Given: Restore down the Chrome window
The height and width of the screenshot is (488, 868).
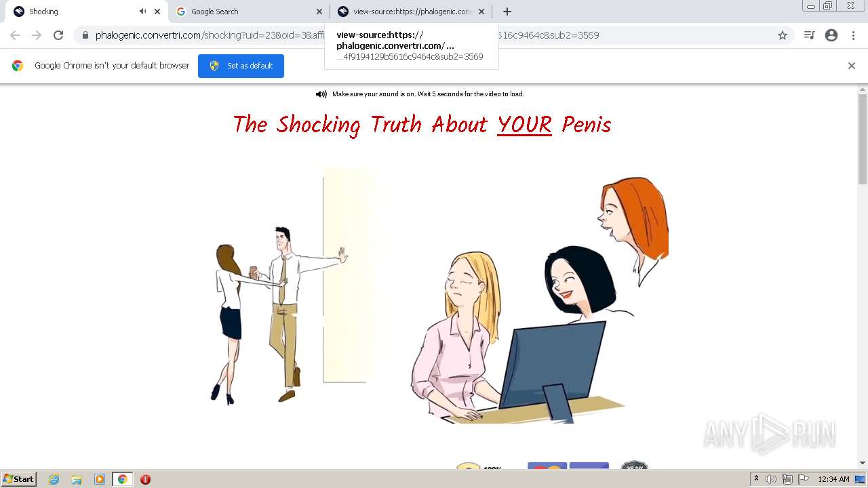Looking at the screenshot, I should 828,6.
